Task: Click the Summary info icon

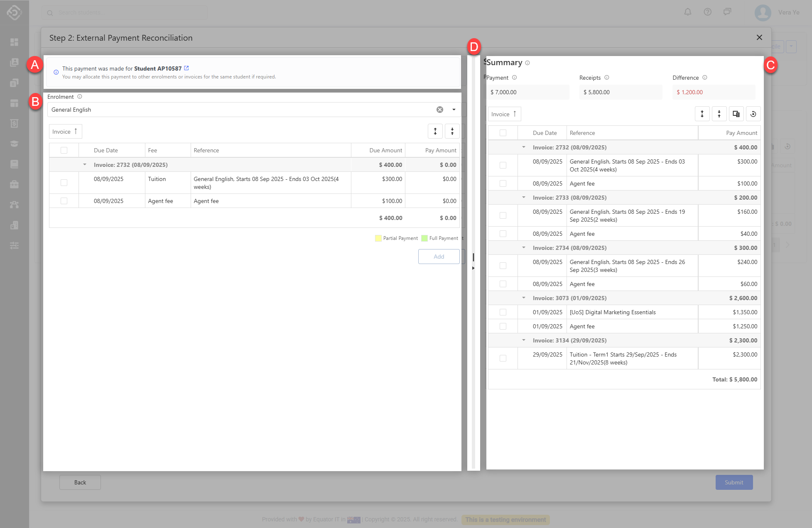Action: (x=527, y=63)
